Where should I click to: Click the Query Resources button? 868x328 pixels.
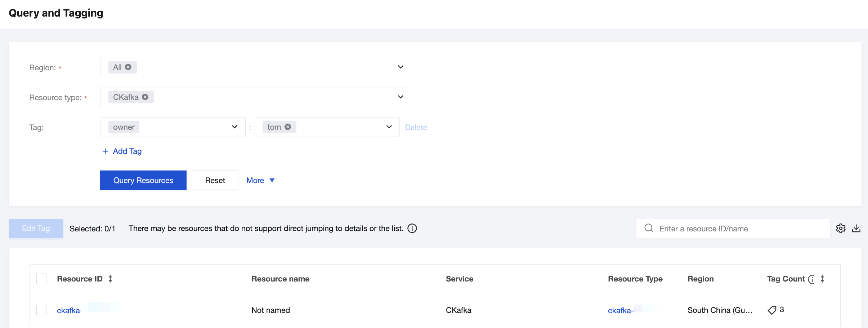pos(143,180)
